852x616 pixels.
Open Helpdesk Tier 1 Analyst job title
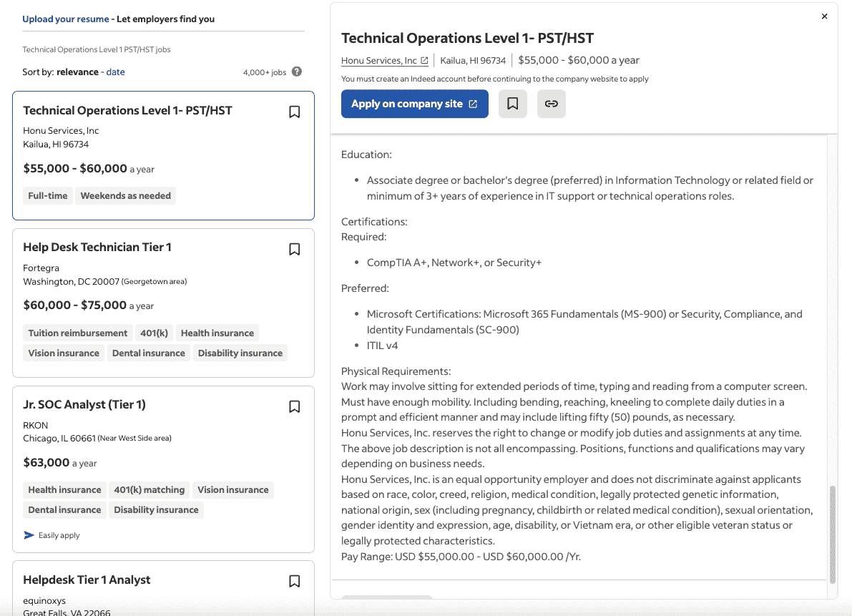click(x=87, y=580)
